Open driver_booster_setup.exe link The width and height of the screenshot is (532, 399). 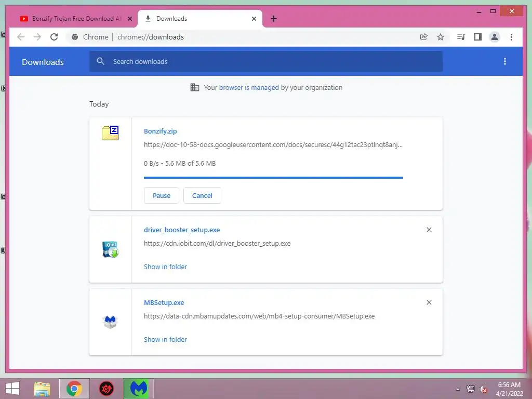click(x=182, y=230)
